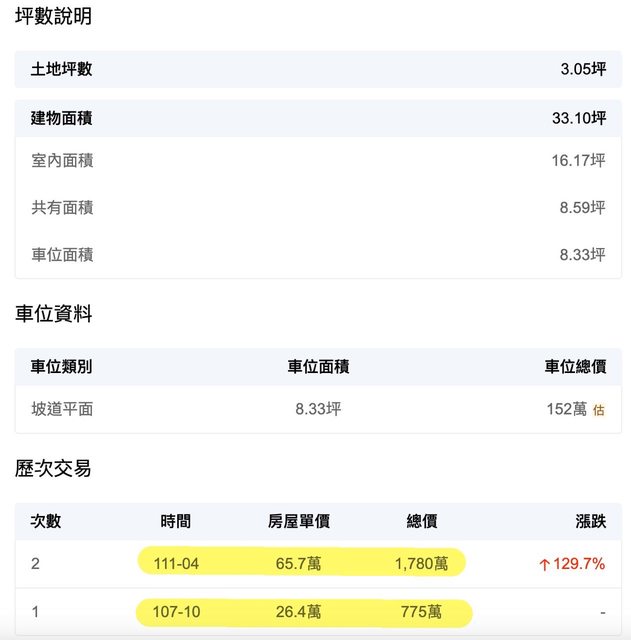Image resolution: width=631 pixels, height=640 pixels.
Task: Click the 車位總價 column header
Action: point(575,366)
